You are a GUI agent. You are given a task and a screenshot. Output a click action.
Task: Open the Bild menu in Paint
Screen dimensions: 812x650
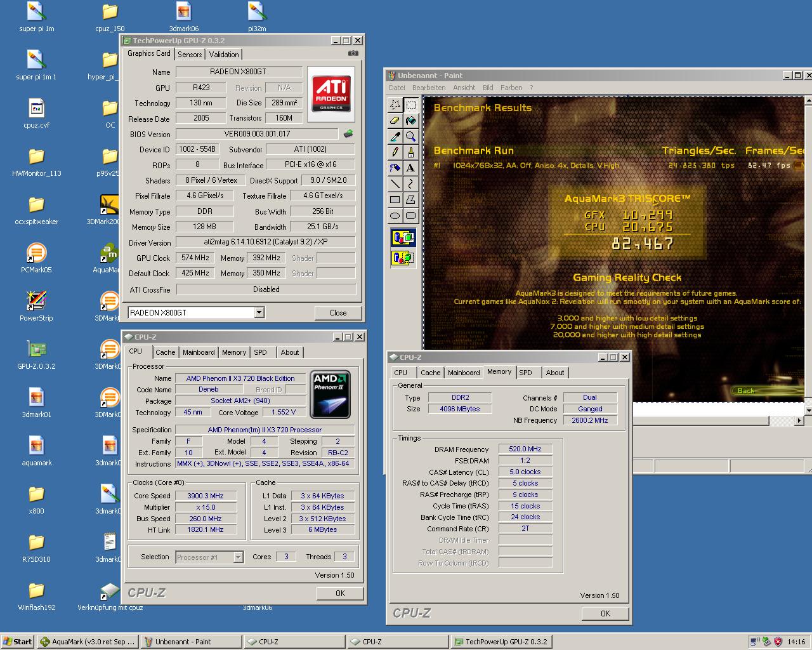(488, 88)
